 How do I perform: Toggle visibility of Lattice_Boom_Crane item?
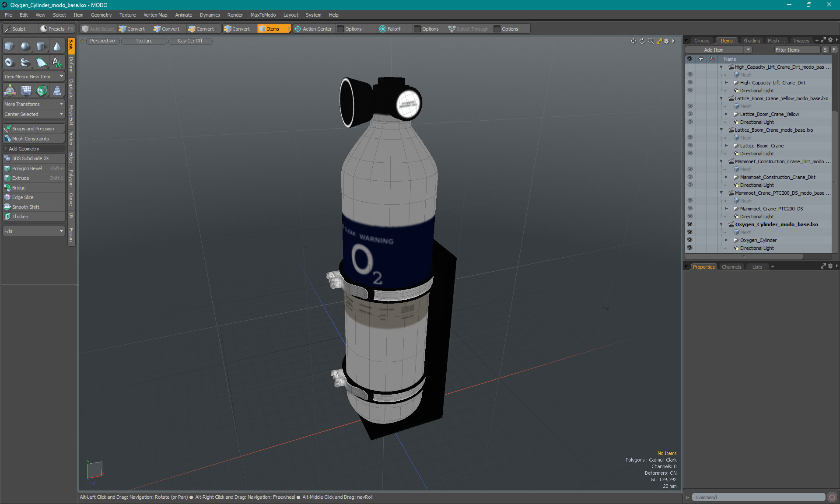click(690, 146)
